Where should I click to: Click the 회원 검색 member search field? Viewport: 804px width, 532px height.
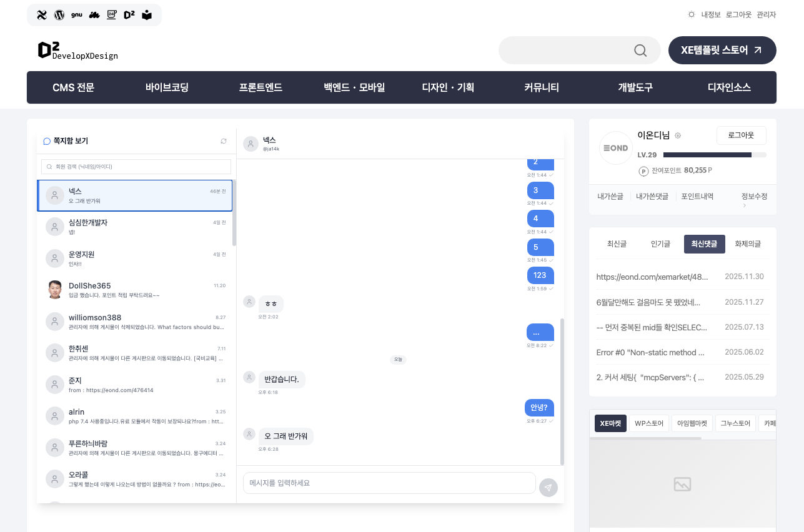click(x=136, y=167)
